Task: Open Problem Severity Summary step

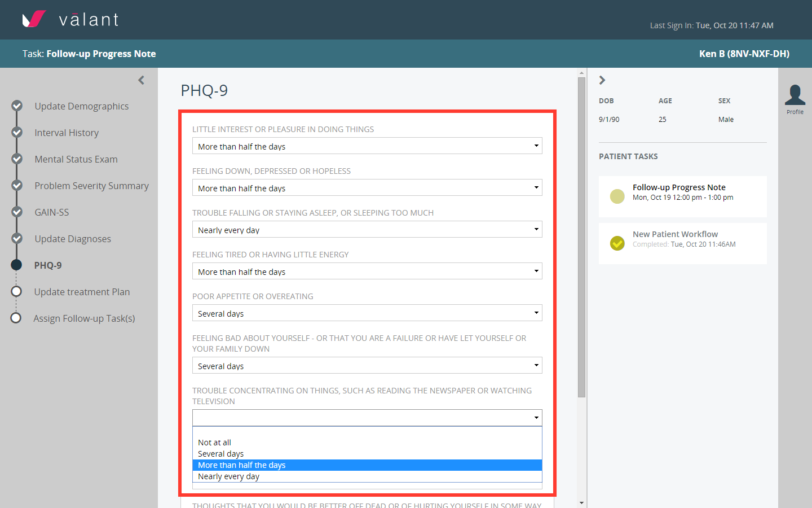Action: click(91, 186)
